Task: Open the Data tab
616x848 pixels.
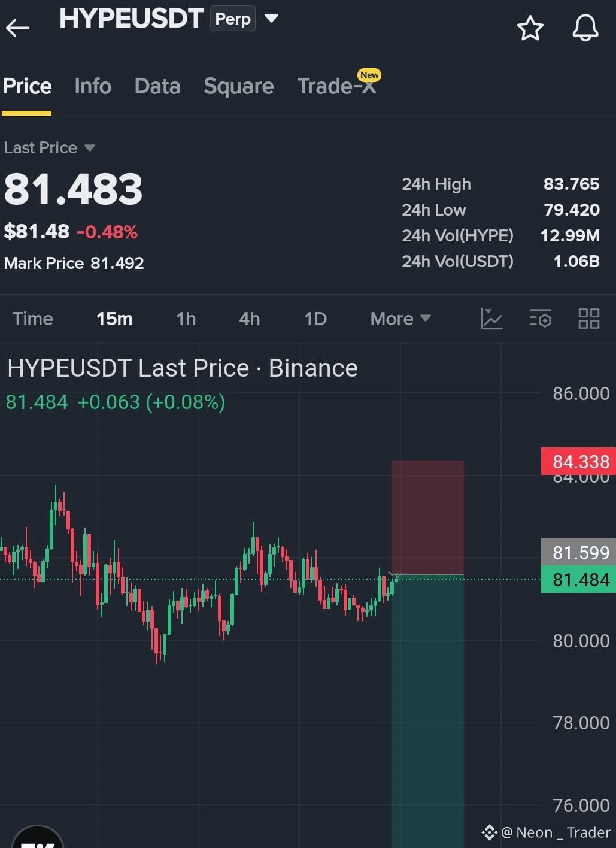Action: tap(157, 86)
